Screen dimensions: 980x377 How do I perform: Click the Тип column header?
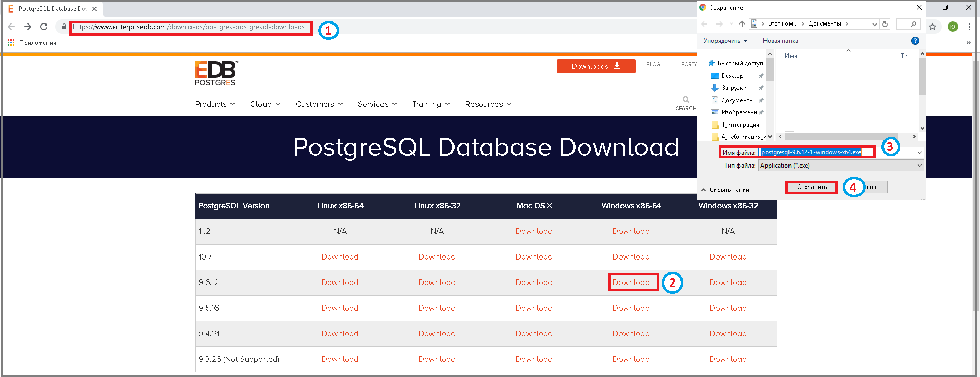(x=906, y=56)
